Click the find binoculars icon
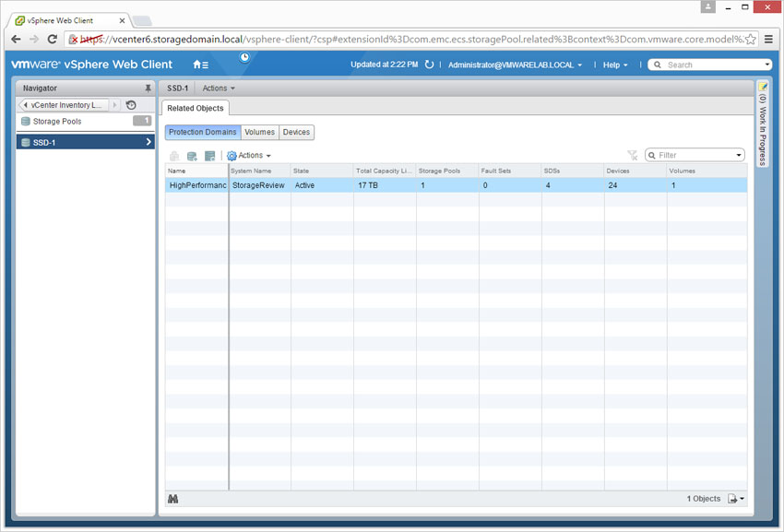The height and width of the screenshot is (532, 784). [173, 499]
